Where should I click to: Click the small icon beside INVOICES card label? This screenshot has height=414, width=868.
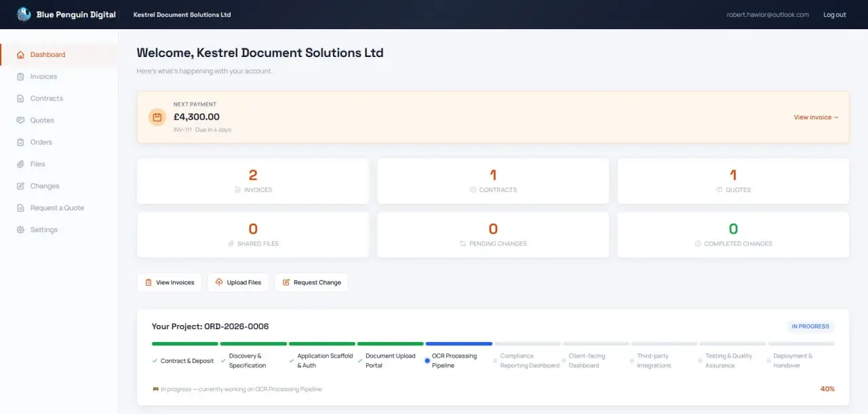pos(237,190)
